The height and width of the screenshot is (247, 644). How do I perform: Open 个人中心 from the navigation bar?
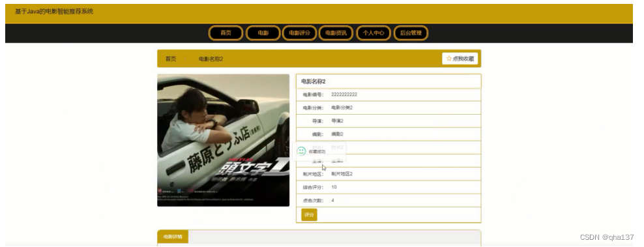373,33
